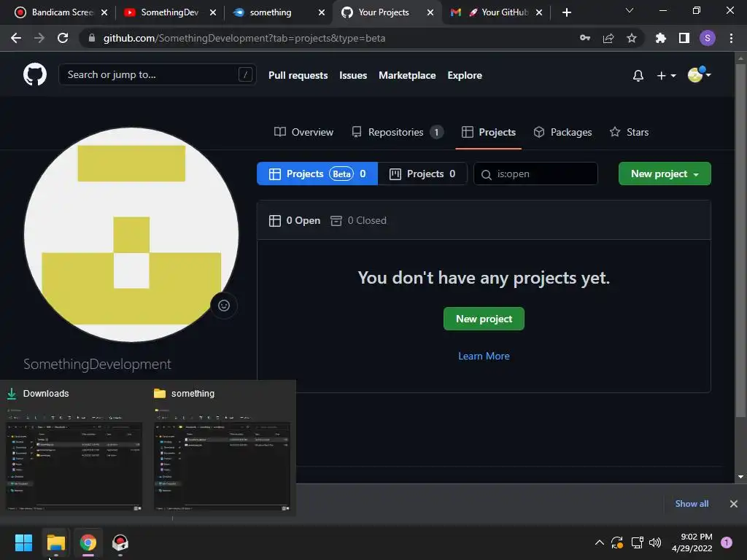Click the browser forward arrow
Viewport: 747px width, 560px height.
pos(39,38)
